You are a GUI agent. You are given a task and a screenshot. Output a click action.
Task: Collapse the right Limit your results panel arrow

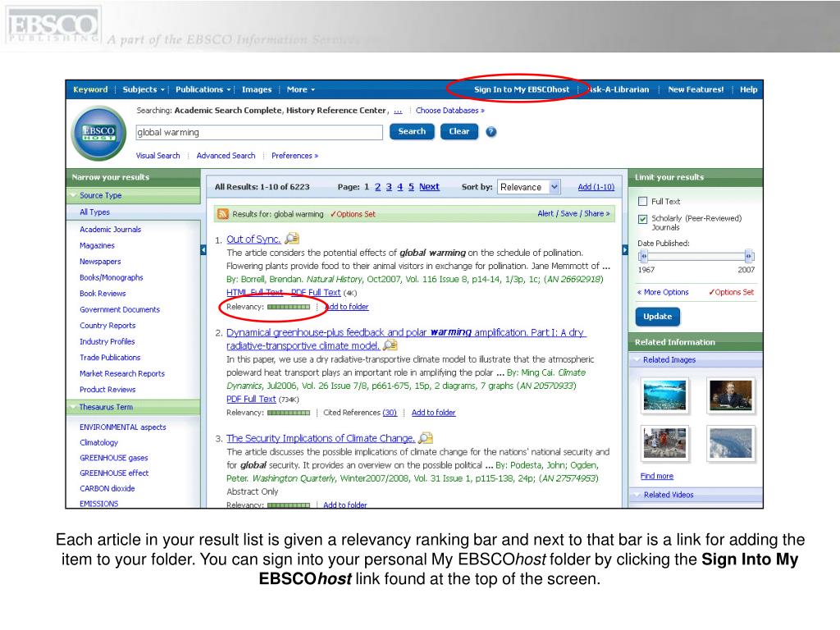pyautogui.click(x=624, y=249)
